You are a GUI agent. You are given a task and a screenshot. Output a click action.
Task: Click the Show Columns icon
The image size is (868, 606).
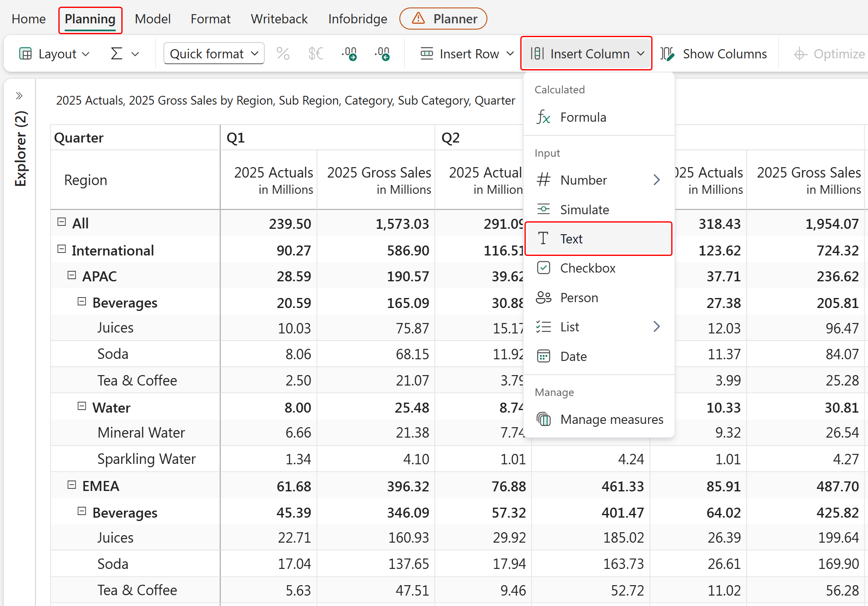tap(667, 54)
